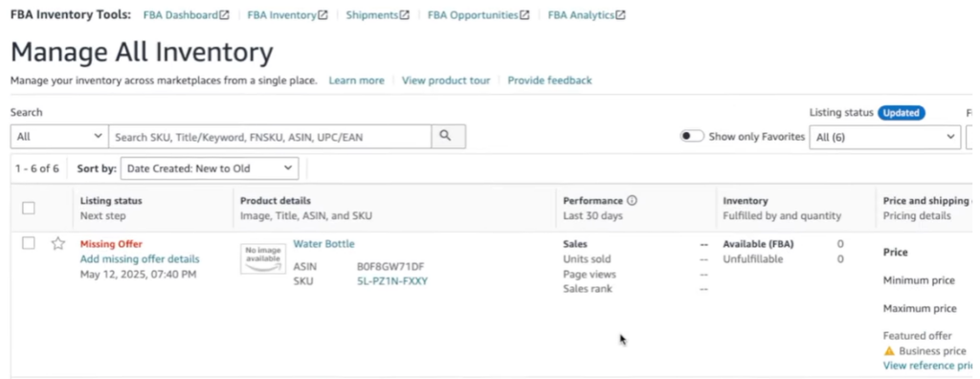This screenshot has width=980, height=379.
Task: Click the Performance info icon
Action: click(x=632, y=201)
